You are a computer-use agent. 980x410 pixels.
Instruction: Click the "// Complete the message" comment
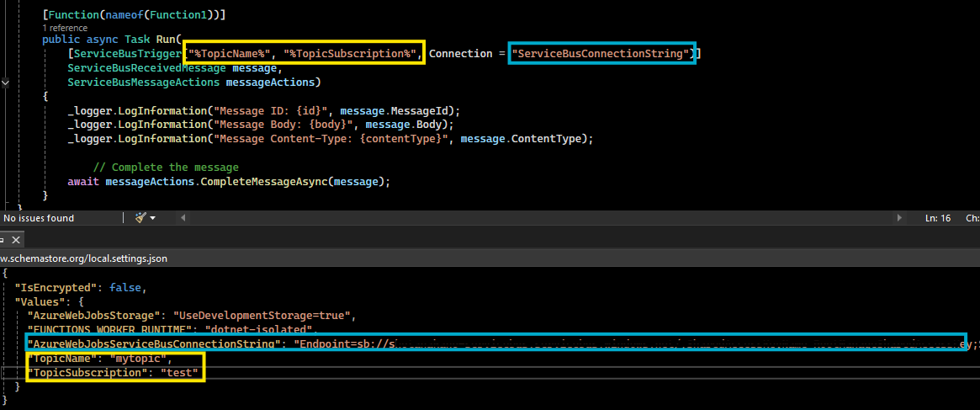(166, 168)
